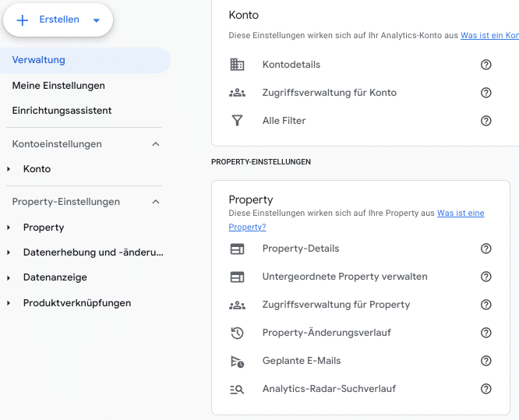Open help for Property-Details

pyautogui.click(x=486, y=249)
